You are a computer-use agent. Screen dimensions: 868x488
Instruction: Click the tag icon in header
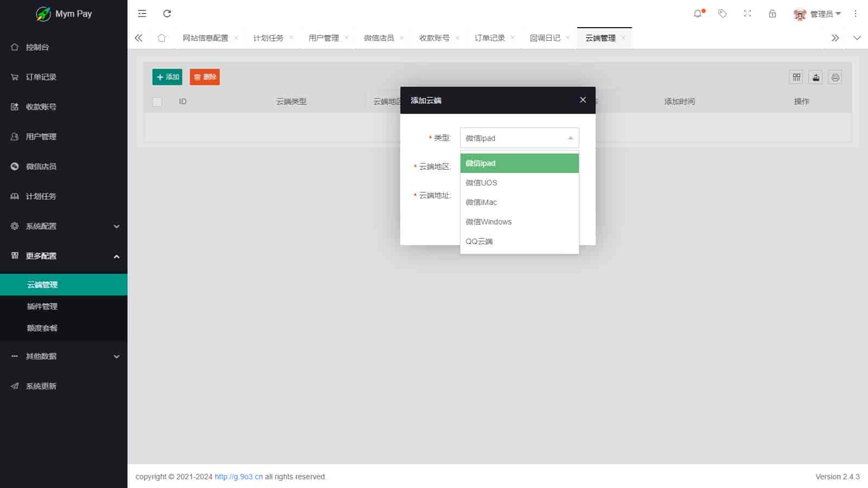click(723, 14)
